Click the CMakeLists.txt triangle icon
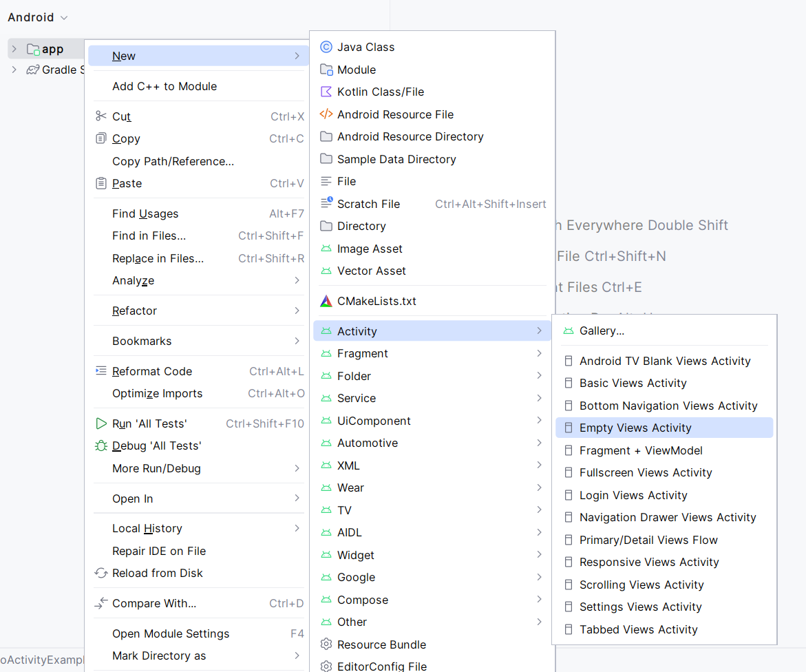 tap(326, 302)
